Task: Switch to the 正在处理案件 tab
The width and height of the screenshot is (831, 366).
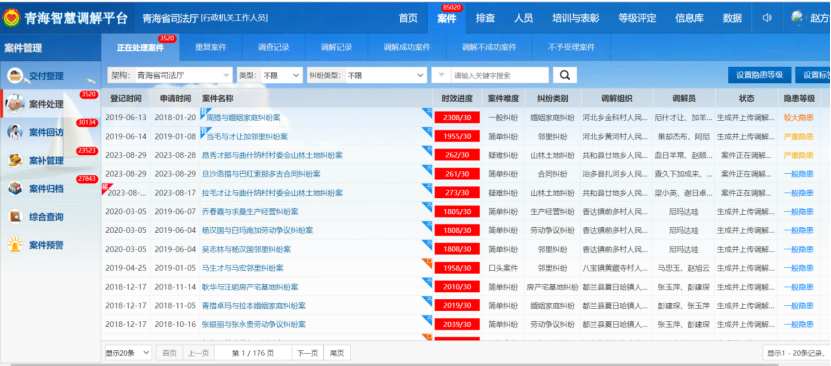Action: point(140,47)
